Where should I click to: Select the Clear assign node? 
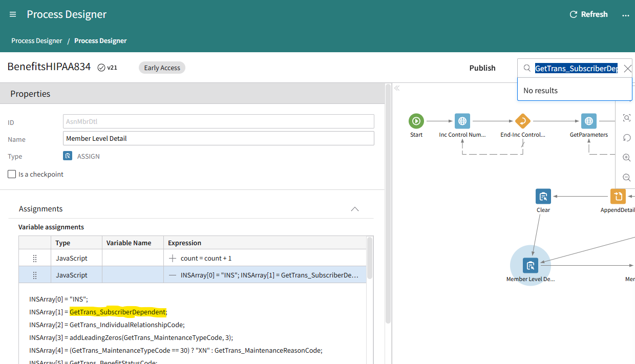543,196
